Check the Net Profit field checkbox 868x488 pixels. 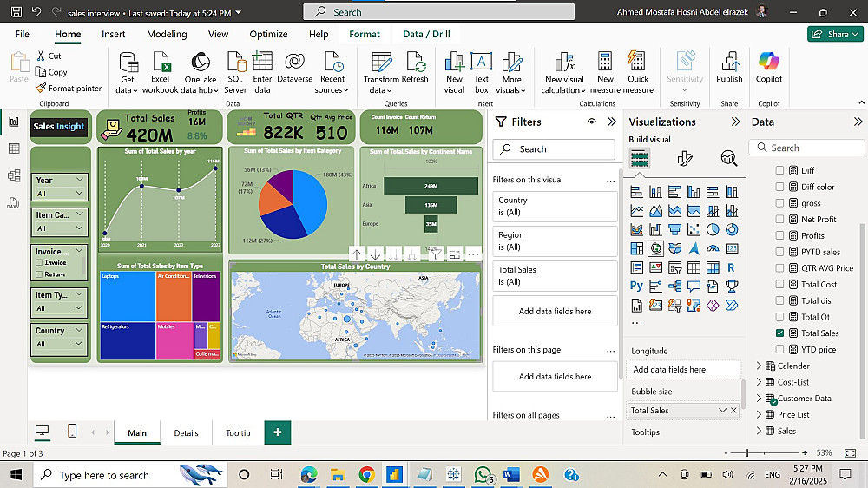click(x=779, y=220)
